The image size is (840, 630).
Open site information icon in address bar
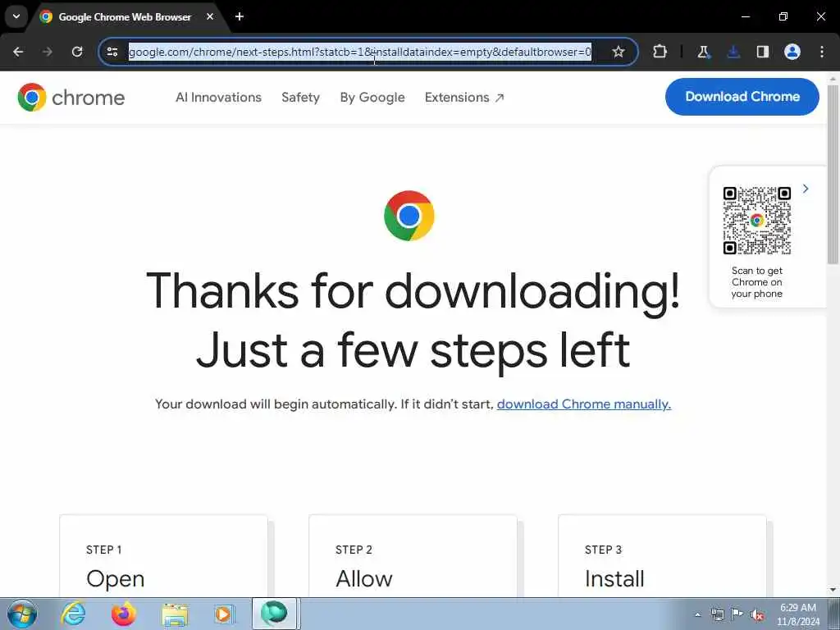(112, 52)
